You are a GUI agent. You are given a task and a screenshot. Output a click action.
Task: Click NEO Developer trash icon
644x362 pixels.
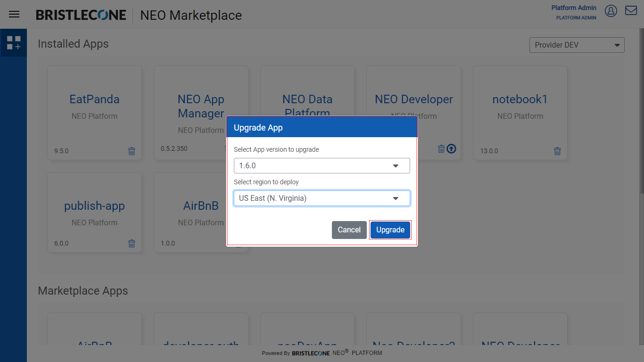coord(441,149)
